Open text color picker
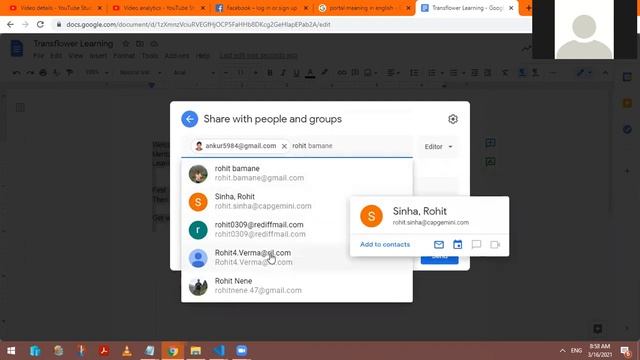The height and width of the screenshot is (360, 640). point(310,73)
